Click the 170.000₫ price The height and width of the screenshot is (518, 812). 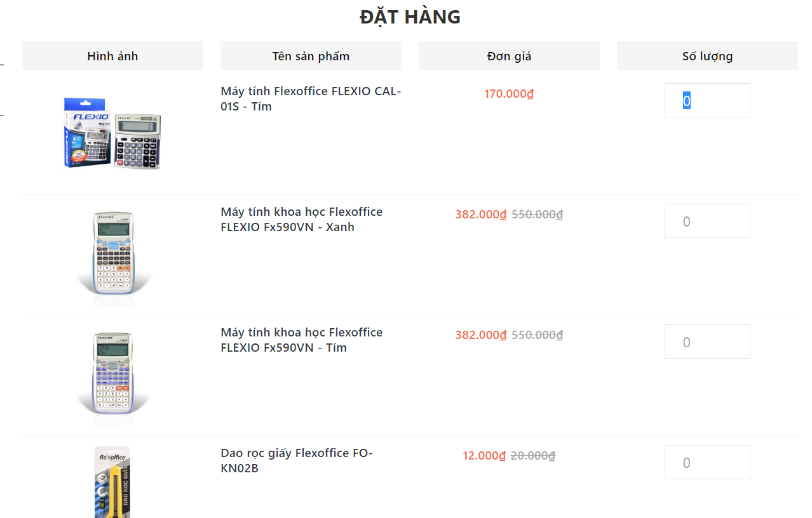[x=509, y=94]
